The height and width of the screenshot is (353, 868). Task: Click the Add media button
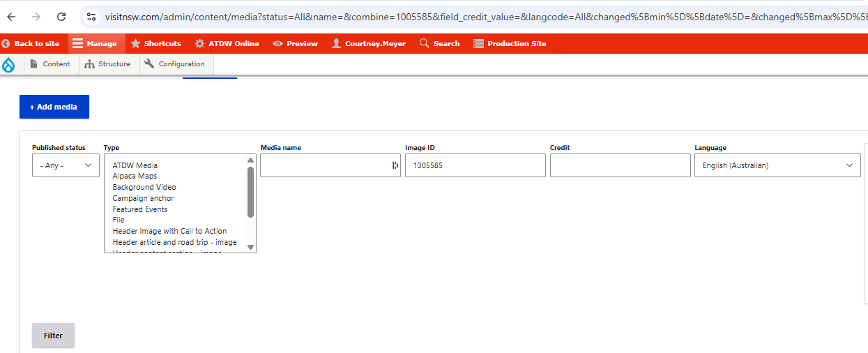coord(54,107)
